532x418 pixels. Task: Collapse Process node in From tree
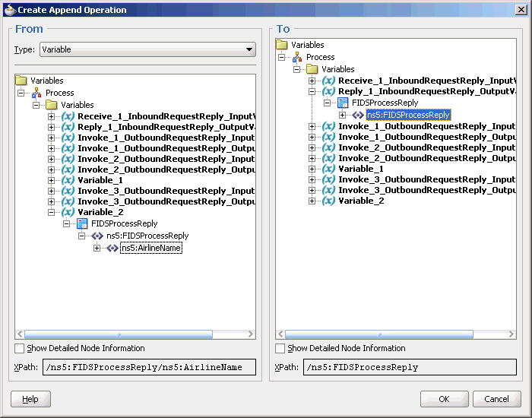point(21,93)
